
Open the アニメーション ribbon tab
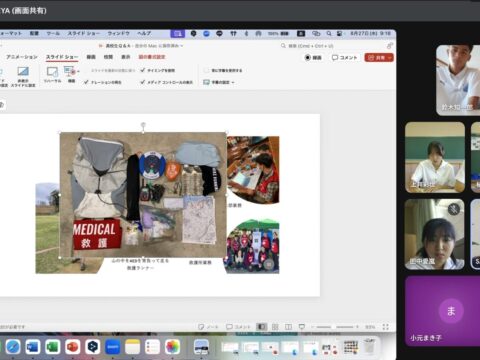(x=22, y=57)
